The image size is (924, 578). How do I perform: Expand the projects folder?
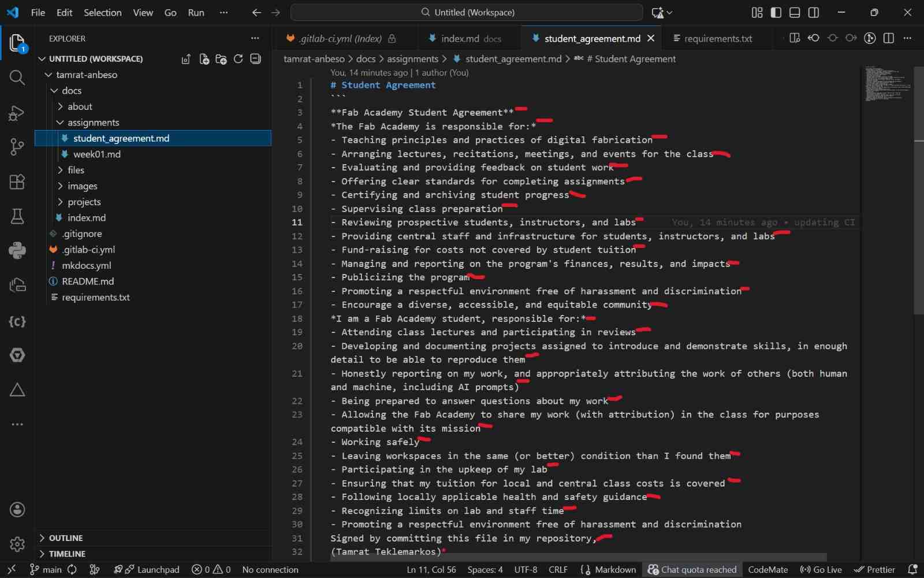click(x=60, y=202)
